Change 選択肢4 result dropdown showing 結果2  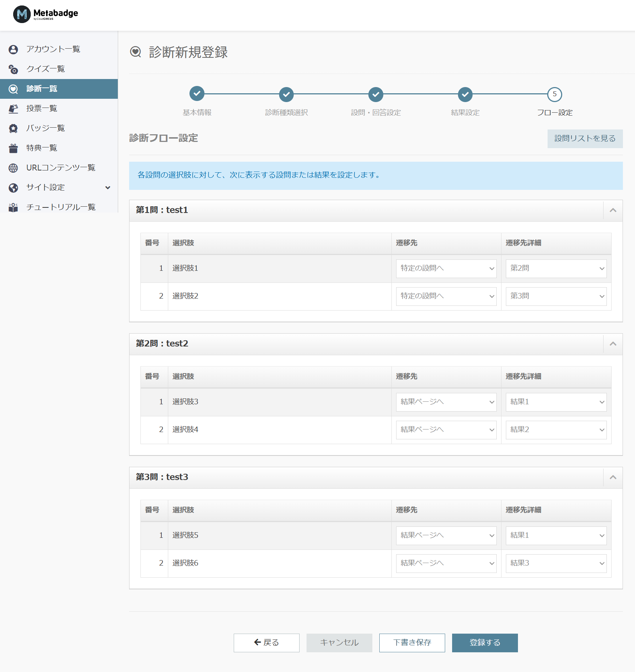(x=556, y=430)
